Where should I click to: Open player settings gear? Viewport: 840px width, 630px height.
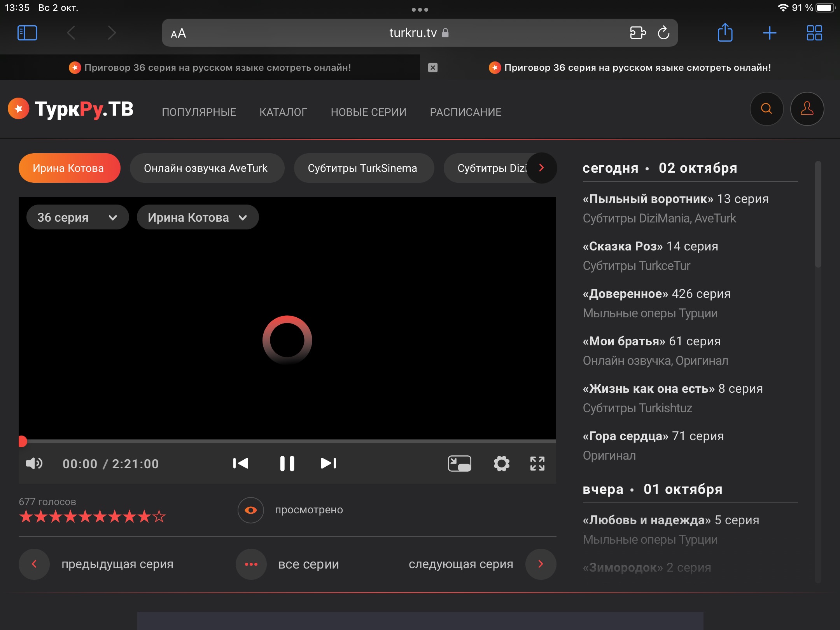pos(501,464)
